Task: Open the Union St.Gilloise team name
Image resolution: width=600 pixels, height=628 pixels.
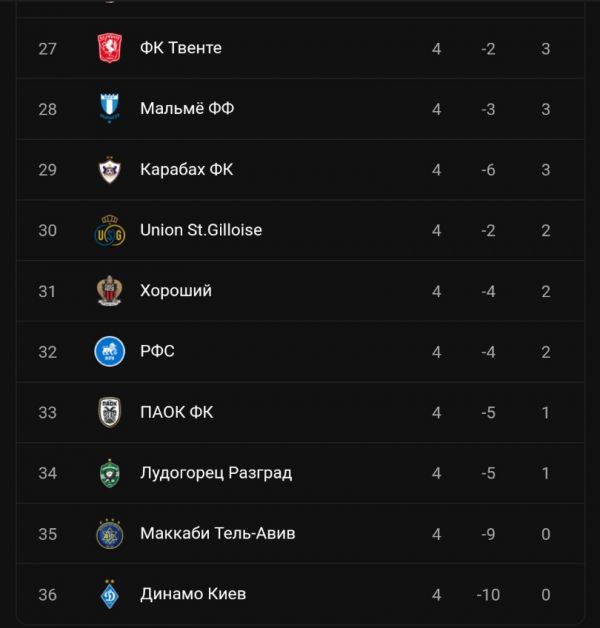Action: coord(201,230)
